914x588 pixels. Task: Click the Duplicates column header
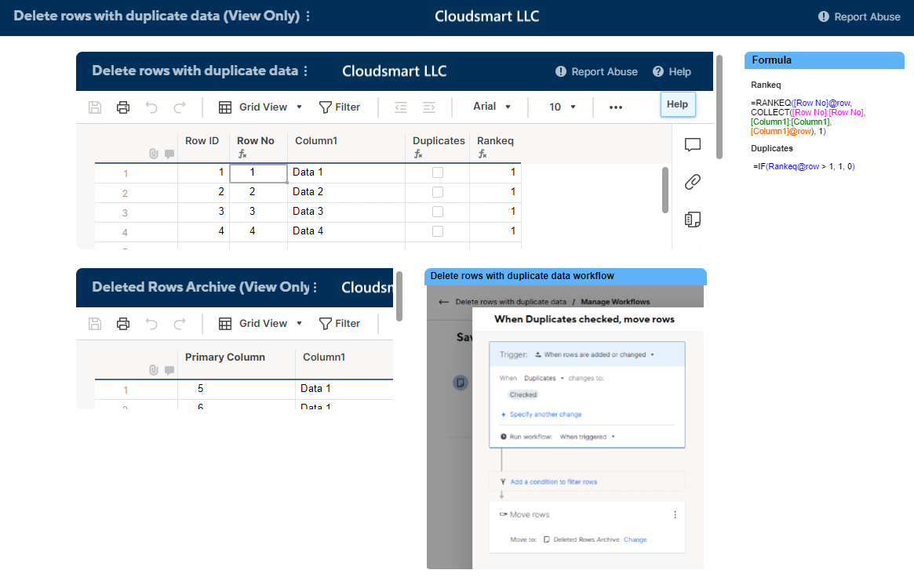pyautogui.click(x=439, y=141)
